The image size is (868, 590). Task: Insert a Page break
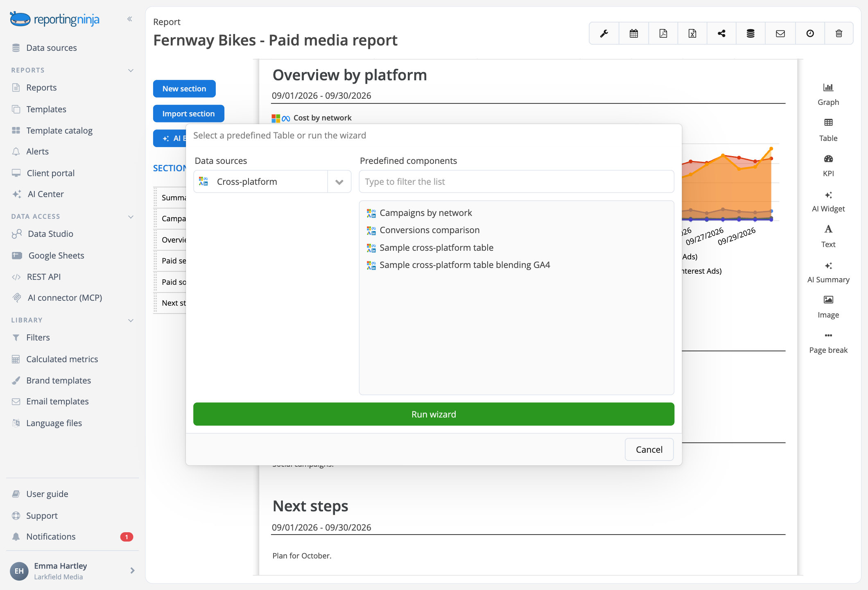click(x=828, y=343)
